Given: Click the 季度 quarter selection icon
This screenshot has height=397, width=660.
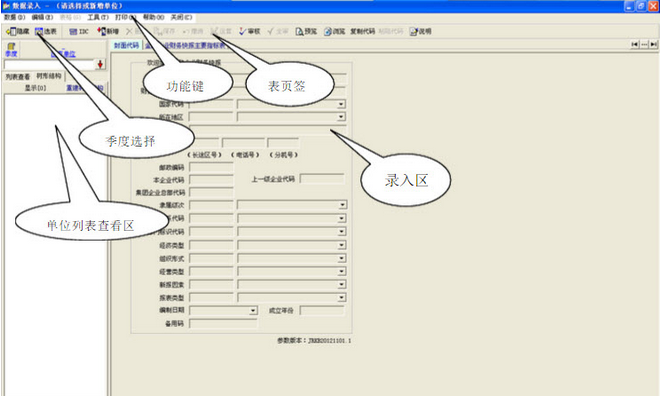Looking at the screenshot, I should (x=11, y=50).
